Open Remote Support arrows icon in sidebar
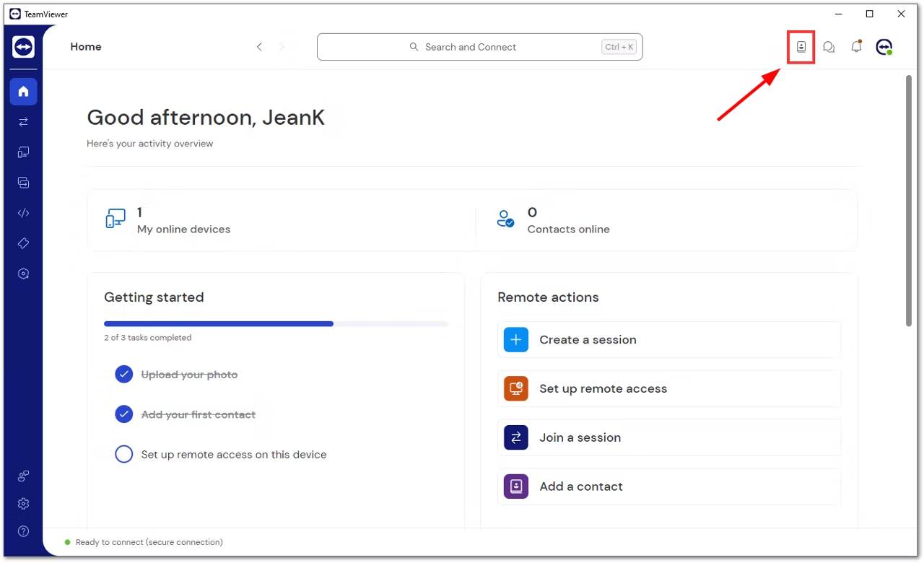This screenshot has width=924, height=563. click(23, 122)
